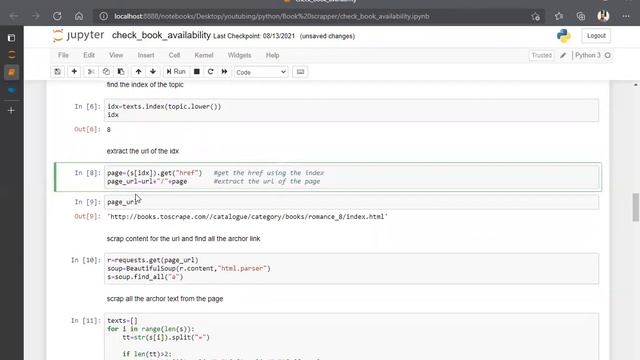Viewport: 640px width, 360px height.
Task: Rename notebook title check_book_availability
Action: pyautogui.click(x=161, y=36)
